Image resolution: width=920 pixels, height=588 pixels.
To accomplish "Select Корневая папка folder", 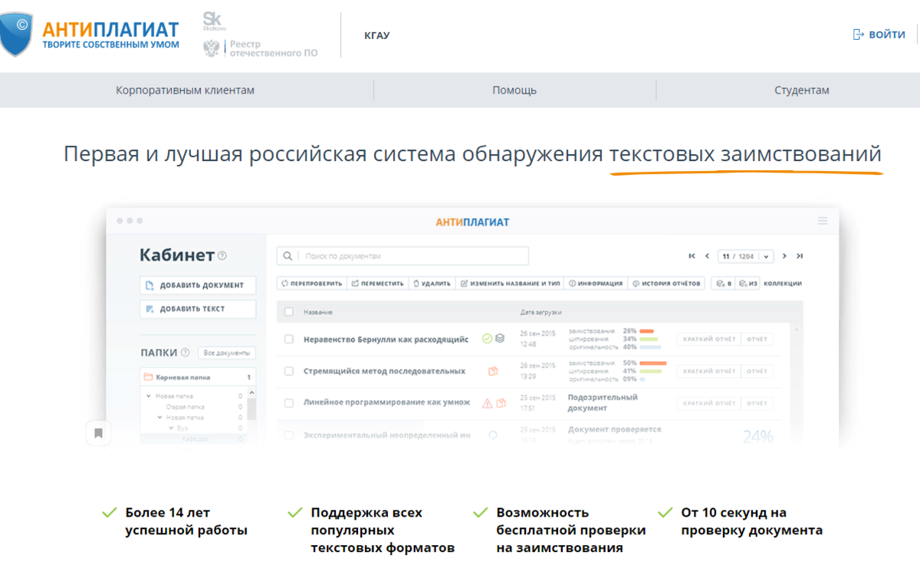I will click(x=198, y=377).
